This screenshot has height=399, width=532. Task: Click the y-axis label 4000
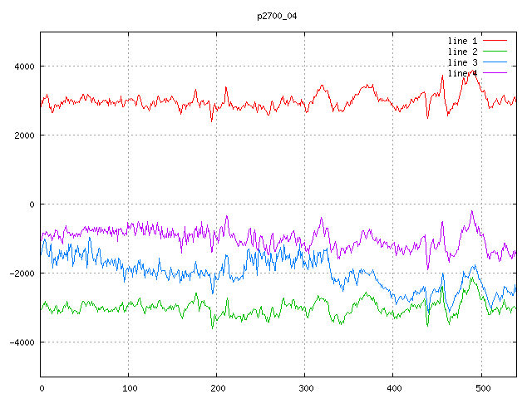pyautogui.click(x=24, y=66)
